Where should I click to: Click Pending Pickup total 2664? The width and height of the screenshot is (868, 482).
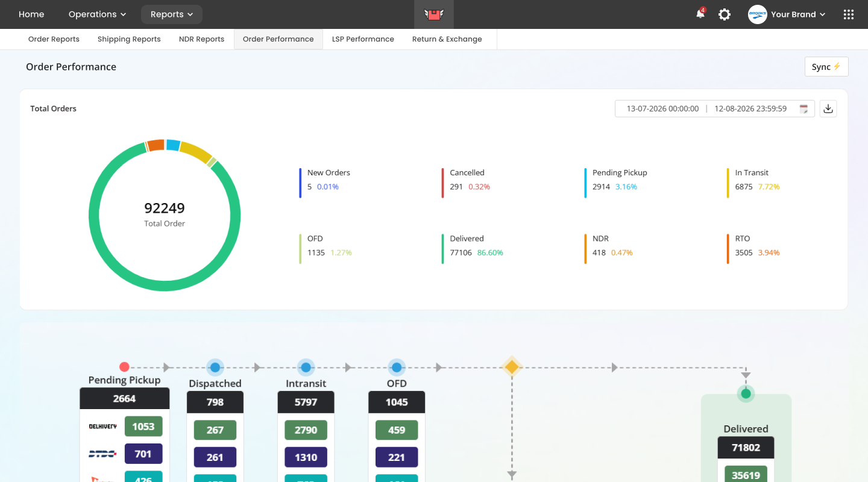(x=125, y=399)
